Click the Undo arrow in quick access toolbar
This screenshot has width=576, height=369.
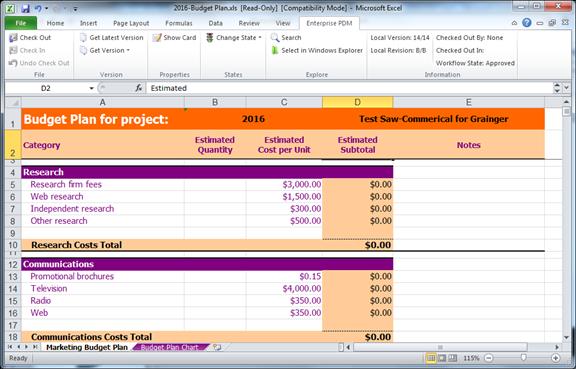(x=38, y=8)
